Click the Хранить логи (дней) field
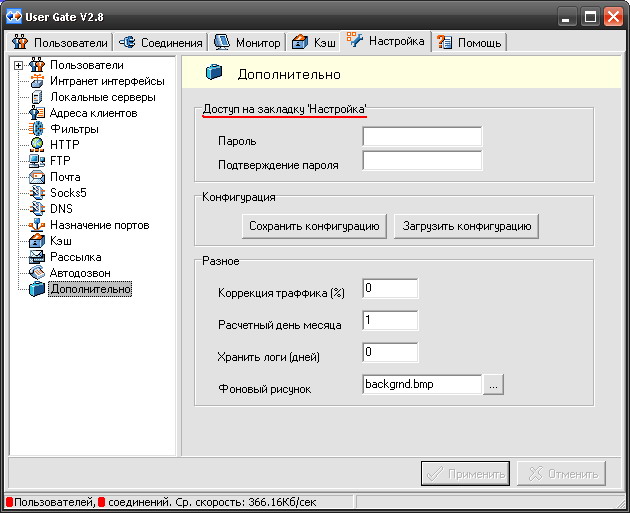630x513 pixels. coord(390,352)
